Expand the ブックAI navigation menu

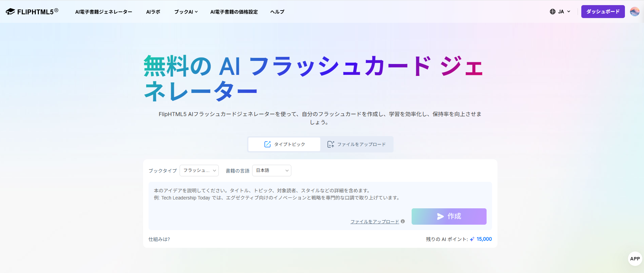click(x=186, y=12)
